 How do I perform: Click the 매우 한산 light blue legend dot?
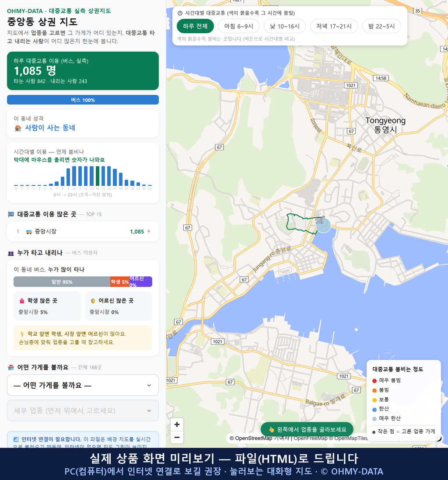(x=374, y=419)
